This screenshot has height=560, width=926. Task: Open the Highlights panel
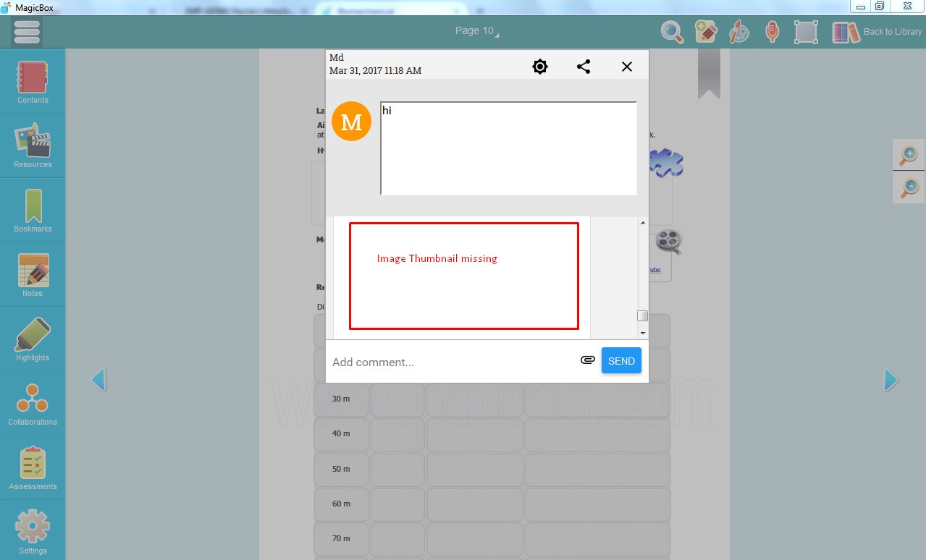33,339
